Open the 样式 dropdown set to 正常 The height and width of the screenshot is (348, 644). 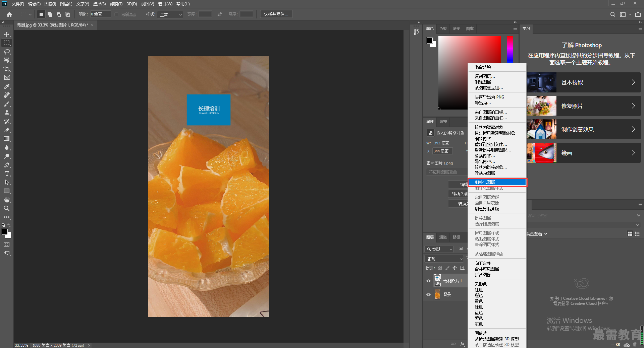(170, 14)
